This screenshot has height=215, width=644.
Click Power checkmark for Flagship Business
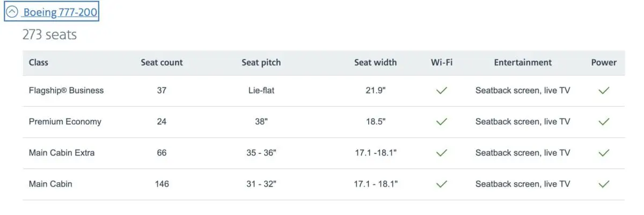[604, 91]
